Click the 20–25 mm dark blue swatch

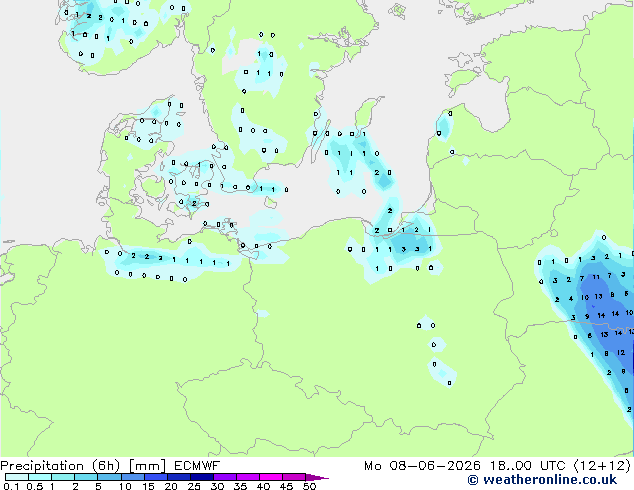click(178, 477)
